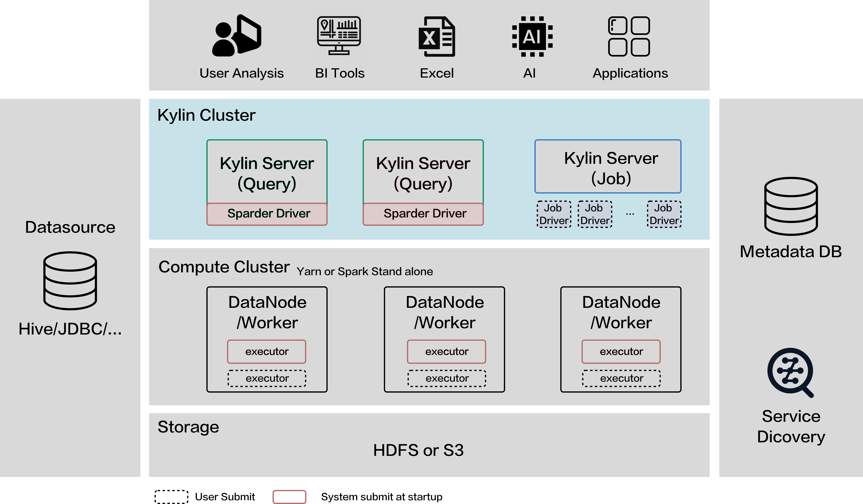
Task: Click dashed executor in first DataNode
Action: pyautogui.click(x=267, y=378)
